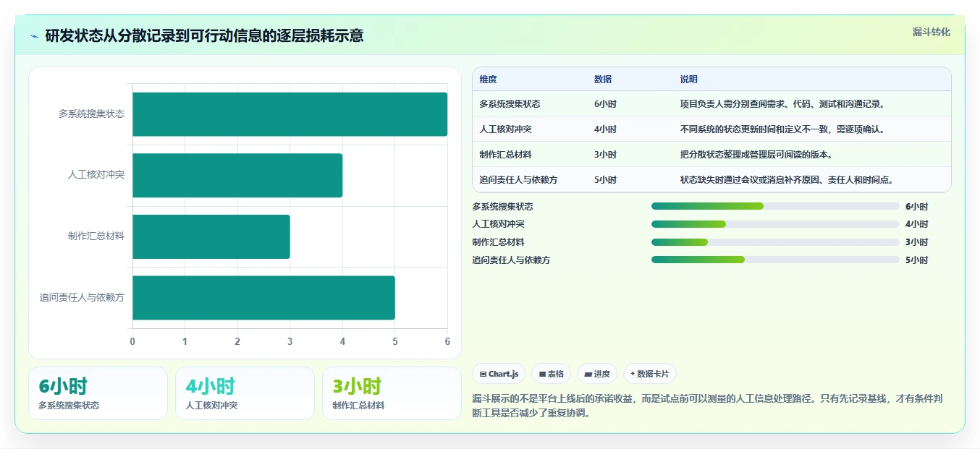
Task: Click the 6小时 value beside first progress bar
Action: (x=916, y=206)
